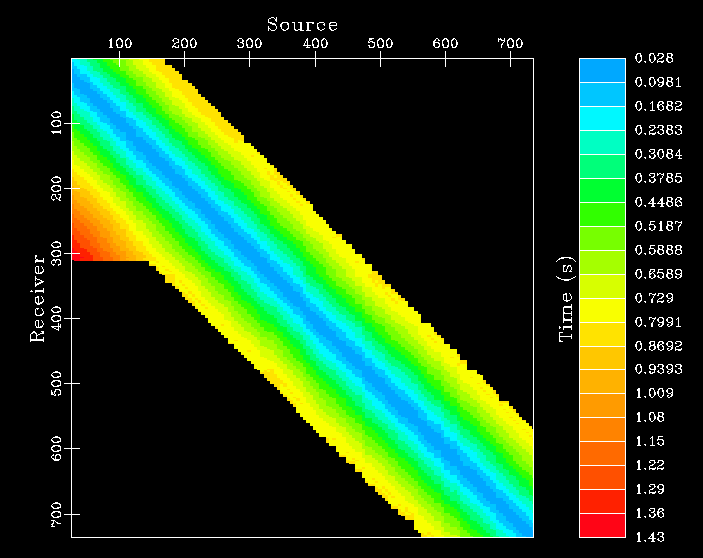Pick the 300 tick label on Receiver axis

click(x=56, y=253)
